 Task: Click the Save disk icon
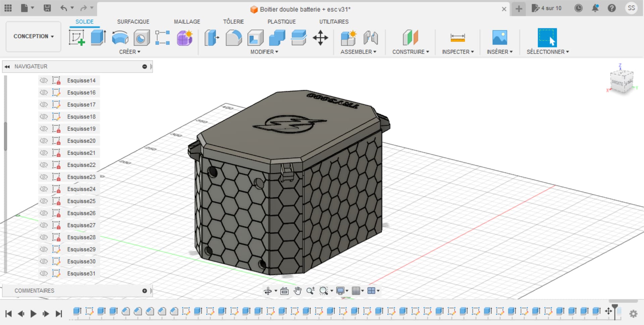click(47, 8)
